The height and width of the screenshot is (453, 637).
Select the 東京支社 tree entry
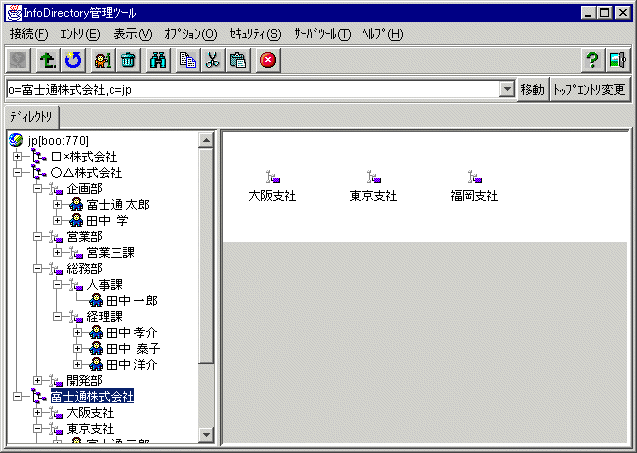[90, 429]
